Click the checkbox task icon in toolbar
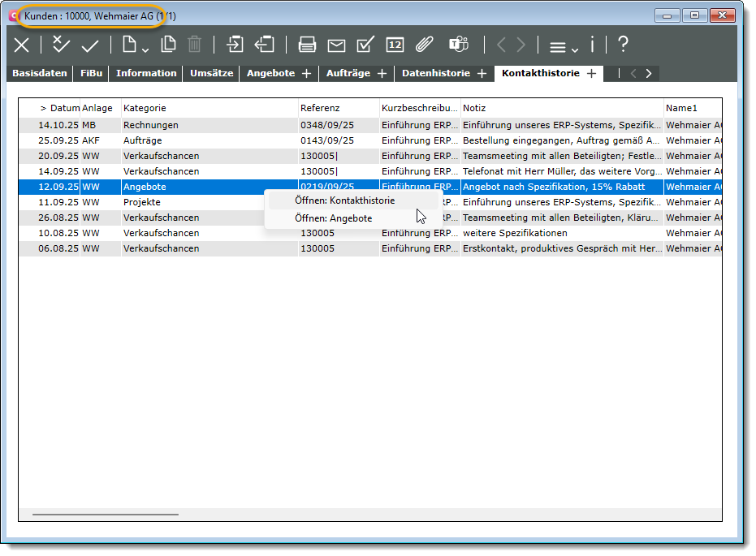The image size is (756, 556). coord(365,45)
